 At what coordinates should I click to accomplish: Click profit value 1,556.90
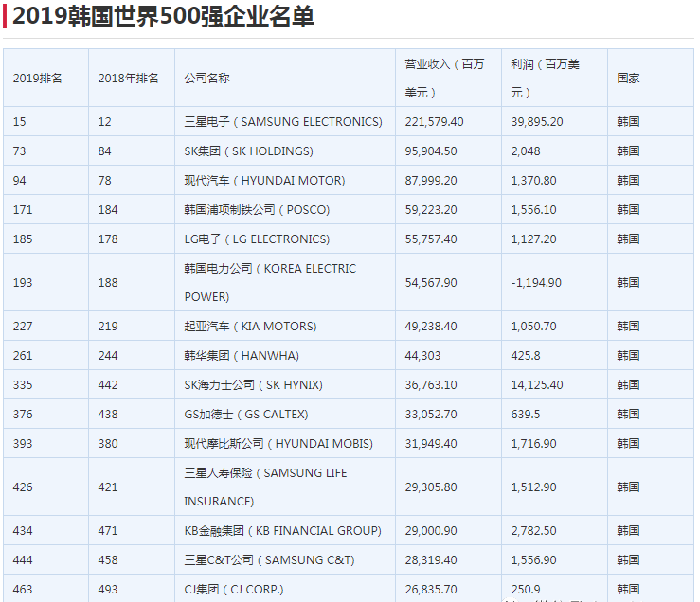click(533, 560)
